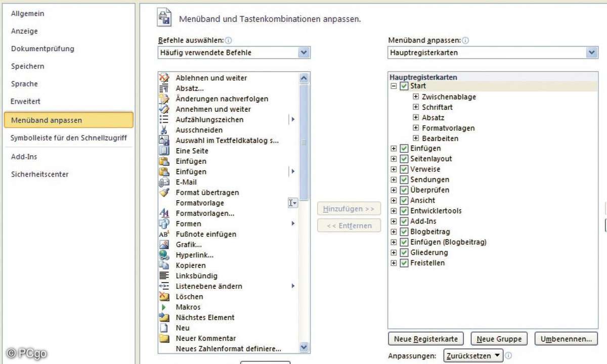This screenshot has width=607, height=364.
Task: Expand the Add-Ins tree node
Action: click(394, 221)
